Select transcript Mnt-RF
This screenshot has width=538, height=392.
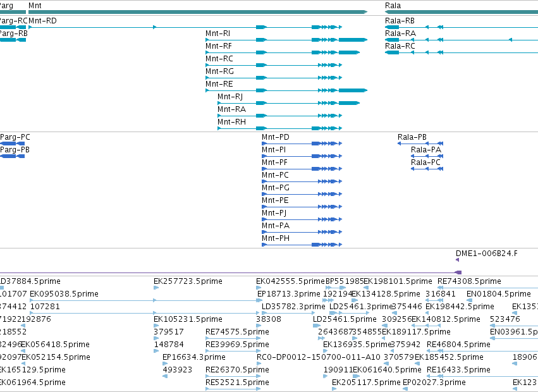219,46
